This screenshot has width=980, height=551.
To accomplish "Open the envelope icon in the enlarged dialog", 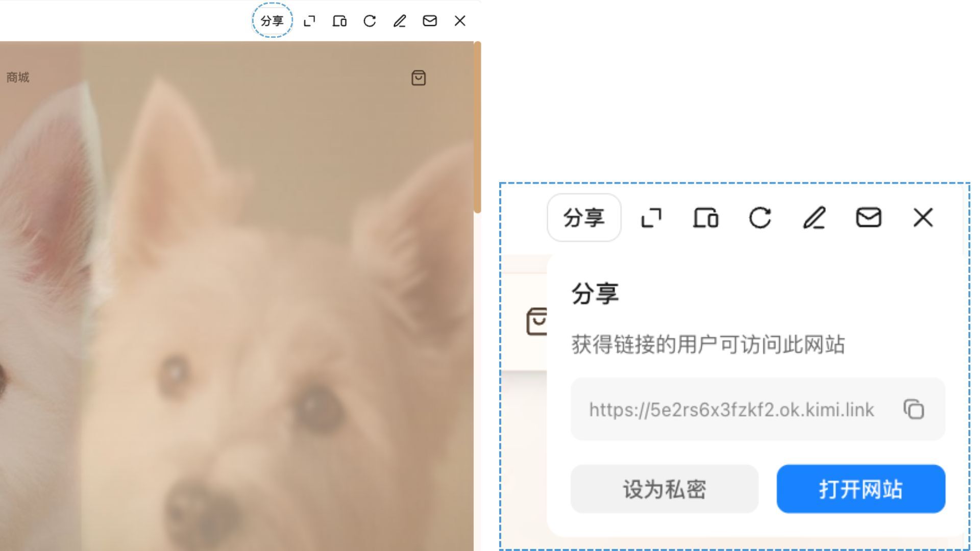I will (869, 218).
